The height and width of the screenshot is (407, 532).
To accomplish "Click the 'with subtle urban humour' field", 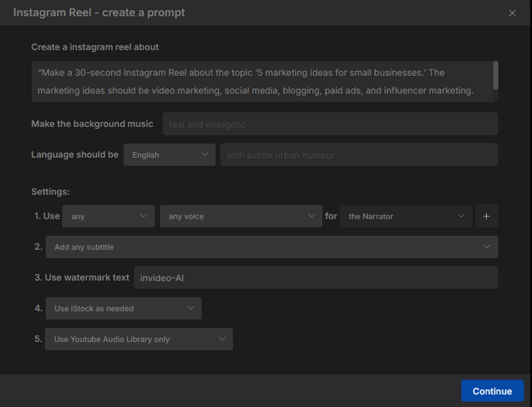I will (359, 155).
